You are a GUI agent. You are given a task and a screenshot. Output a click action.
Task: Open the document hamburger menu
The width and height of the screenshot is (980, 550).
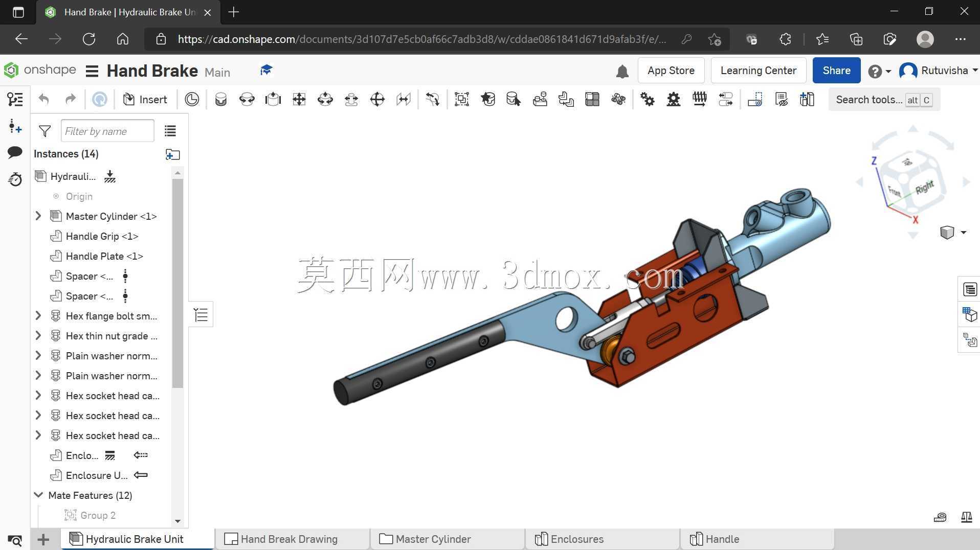[92, 71]
